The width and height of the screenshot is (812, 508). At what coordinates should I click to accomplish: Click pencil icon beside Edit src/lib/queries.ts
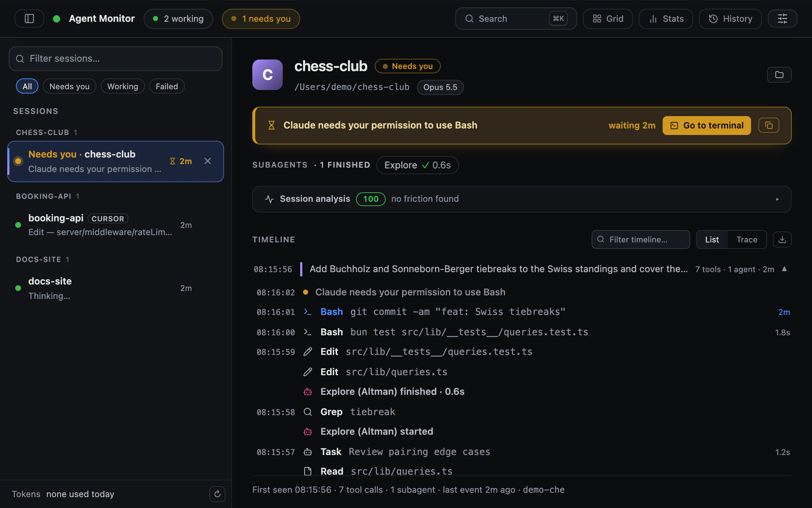pyautogui.click(x=308, y=372)
